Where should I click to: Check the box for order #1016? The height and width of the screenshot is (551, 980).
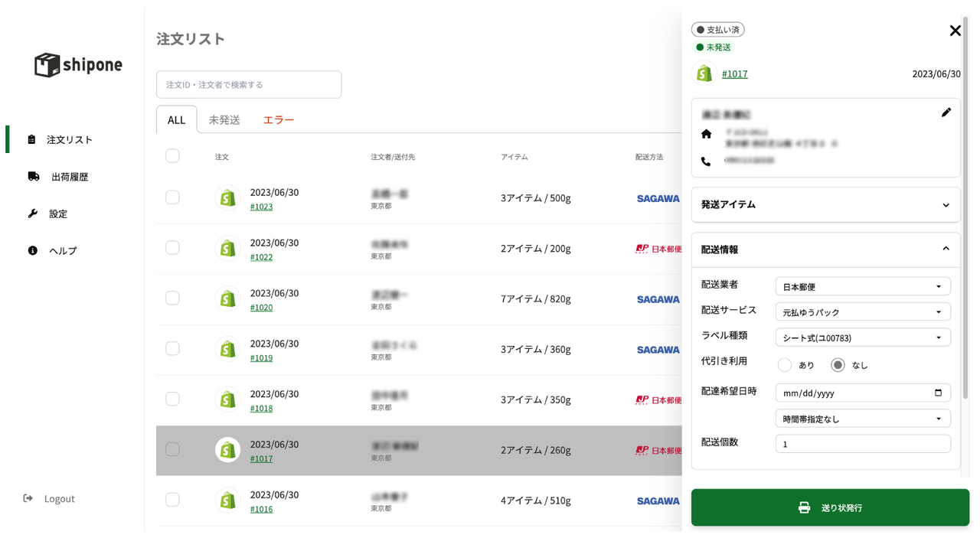172,500
